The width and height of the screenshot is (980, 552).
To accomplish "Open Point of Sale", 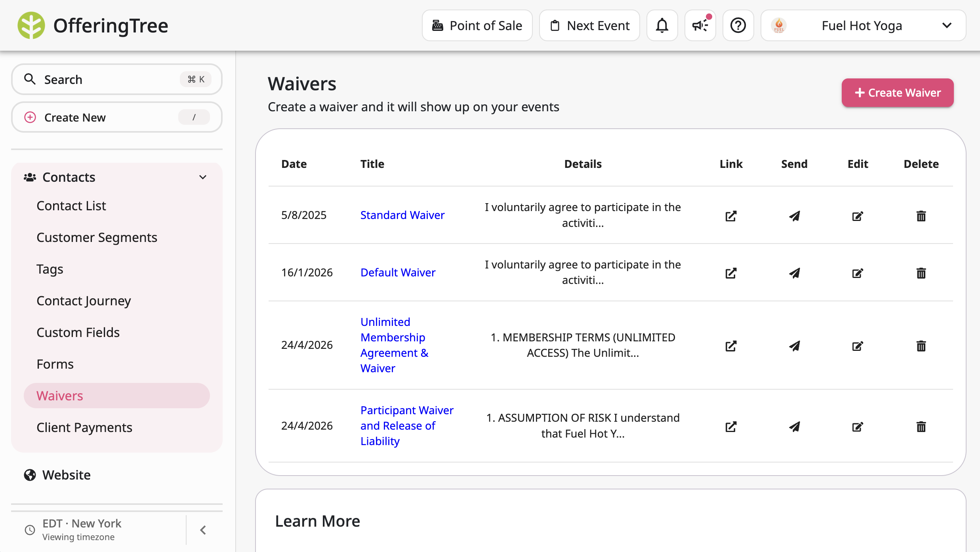I will click(477, 25).
